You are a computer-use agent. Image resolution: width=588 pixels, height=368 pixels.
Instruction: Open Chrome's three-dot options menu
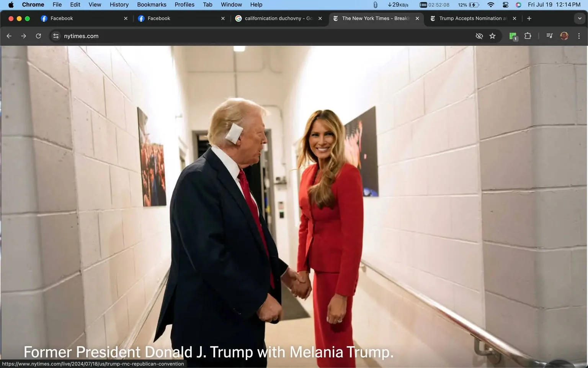click(579, 36)
